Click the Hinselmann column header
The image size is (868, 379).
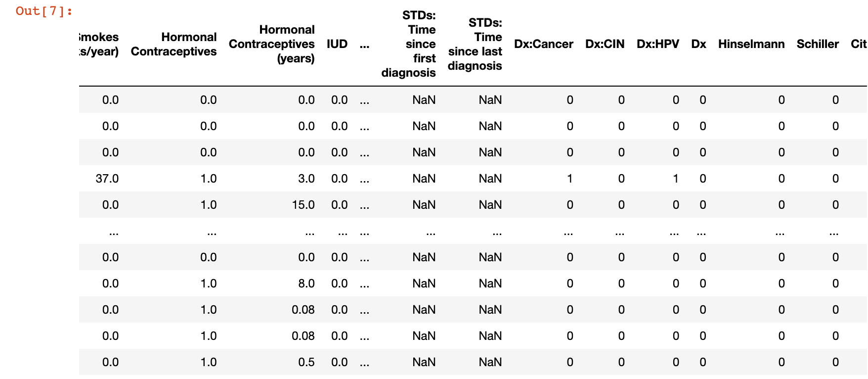coord(751,44)
